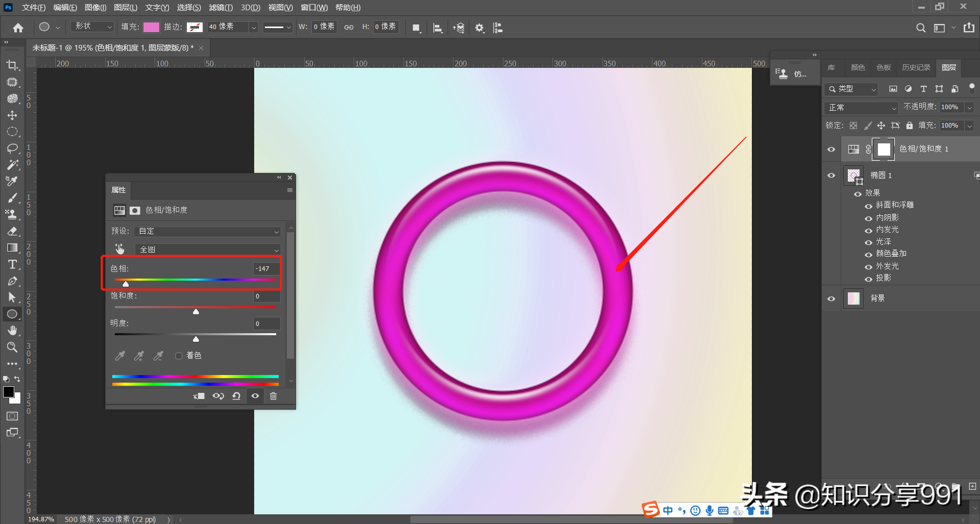The height and width of the screenshot is (524, 980).
Task: Enable the 着色 colorize checkbox
Action: tap(179, 356)
